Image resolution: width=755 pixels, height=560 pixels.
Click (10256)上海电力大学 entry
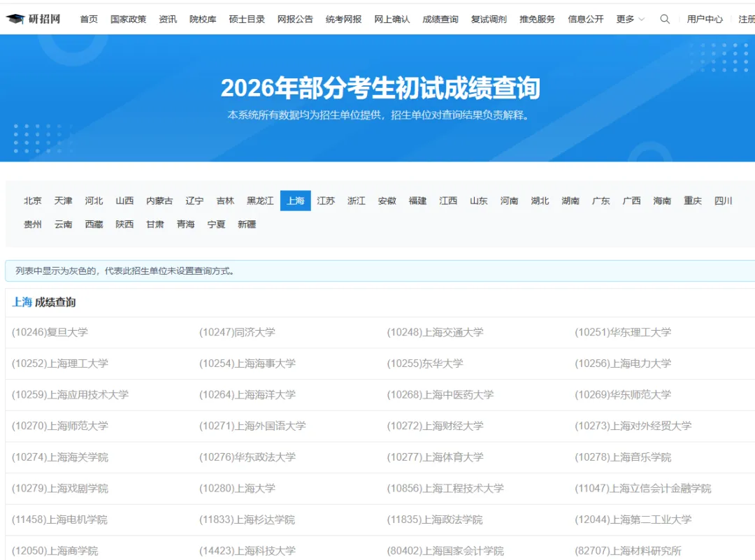623,364
